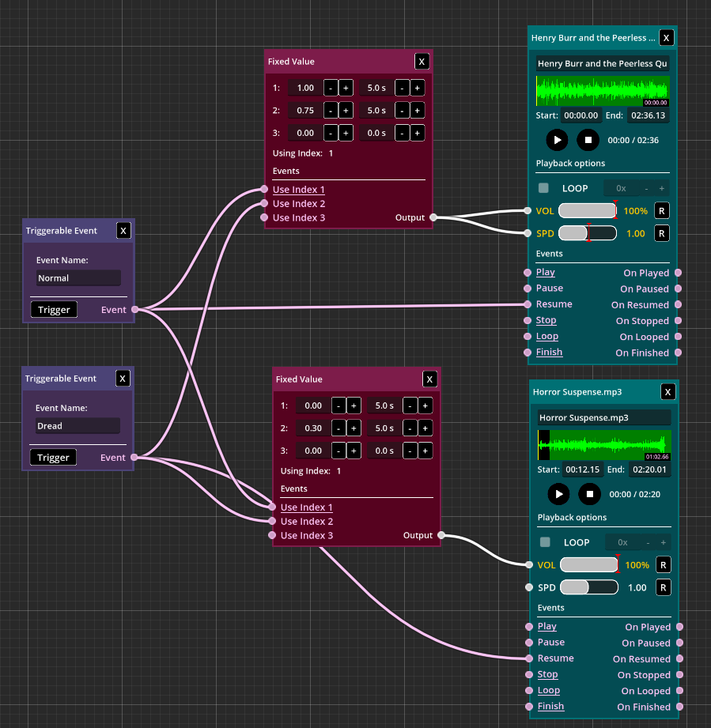711x728 pixels.
Task: Reset SPD on the Henry Burr node
Action: pos(661,233)
